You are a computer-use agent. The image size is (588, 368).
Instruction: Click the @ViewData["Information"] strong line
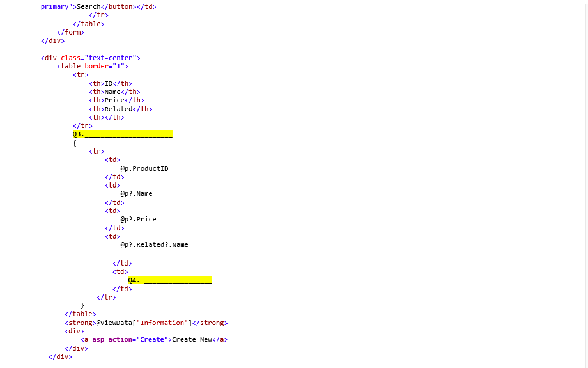click(146, 323)
